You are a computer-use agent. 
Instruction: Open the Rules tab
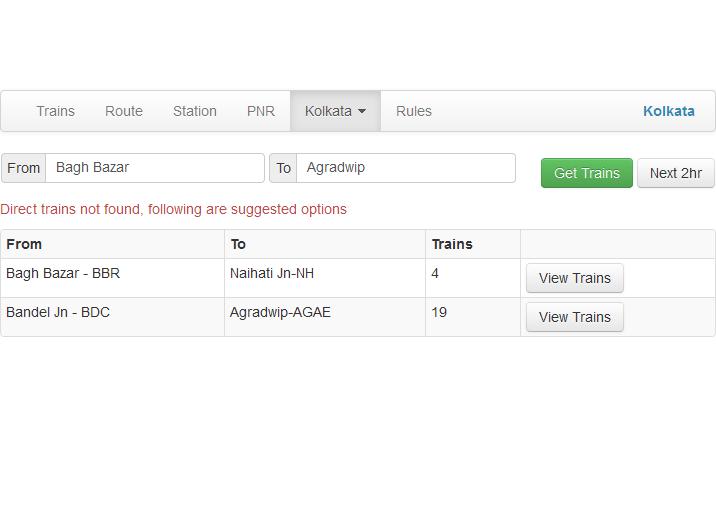tap(414, 111)
